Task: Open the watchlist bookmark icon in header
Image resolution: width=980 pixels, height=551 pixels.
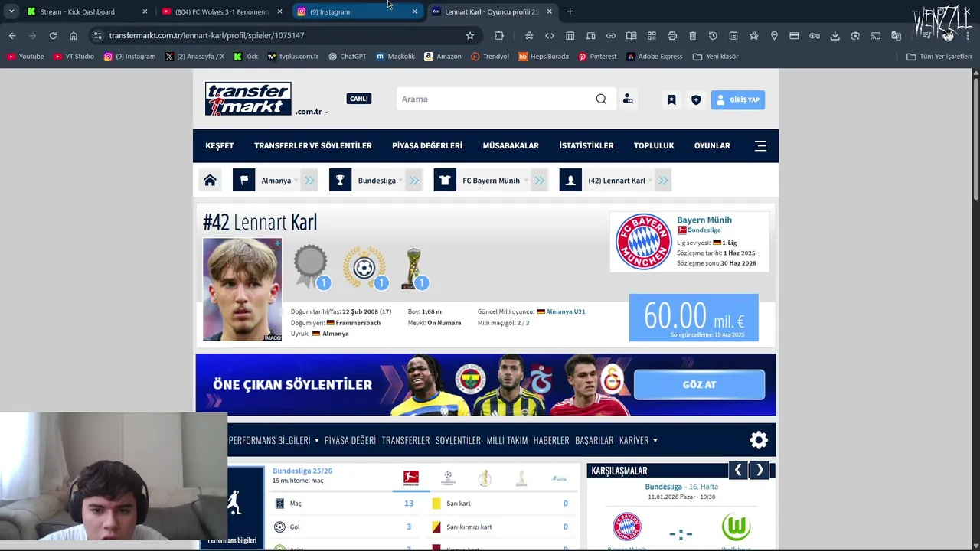Action: 671,99
